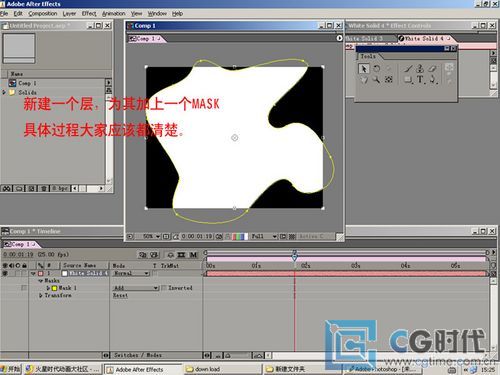
Task: Click the show channel goggles icon in viewer
Action: (227, 236)
